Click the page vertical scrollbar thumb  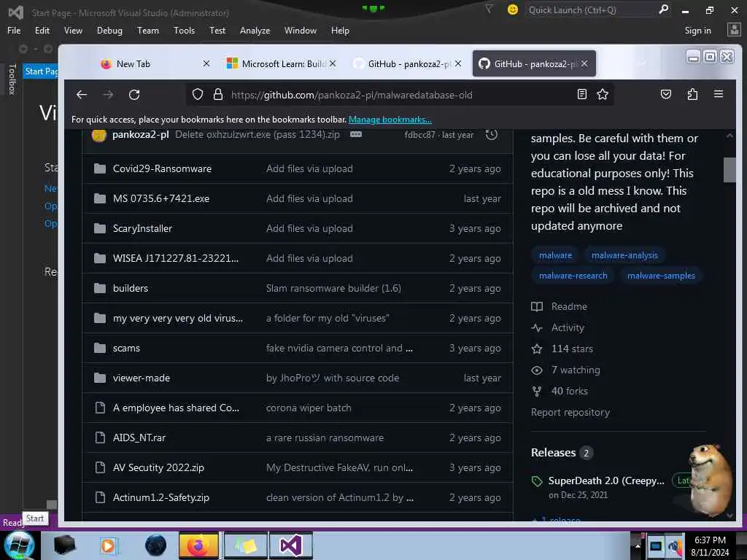[729, 170]
